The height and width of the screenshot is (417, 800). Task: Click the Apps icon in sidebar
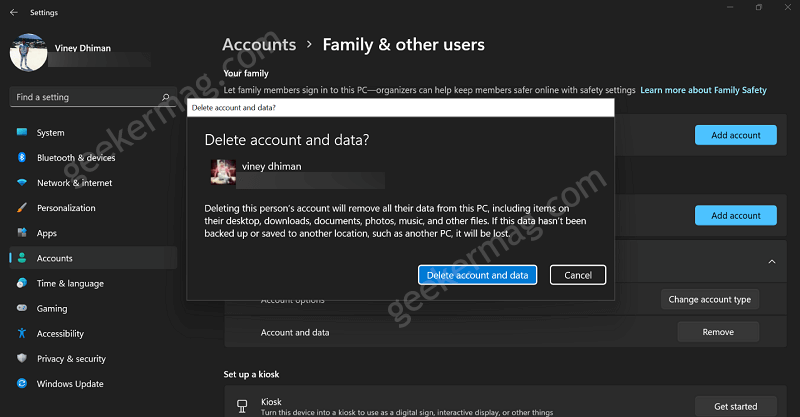pos(22,233)
